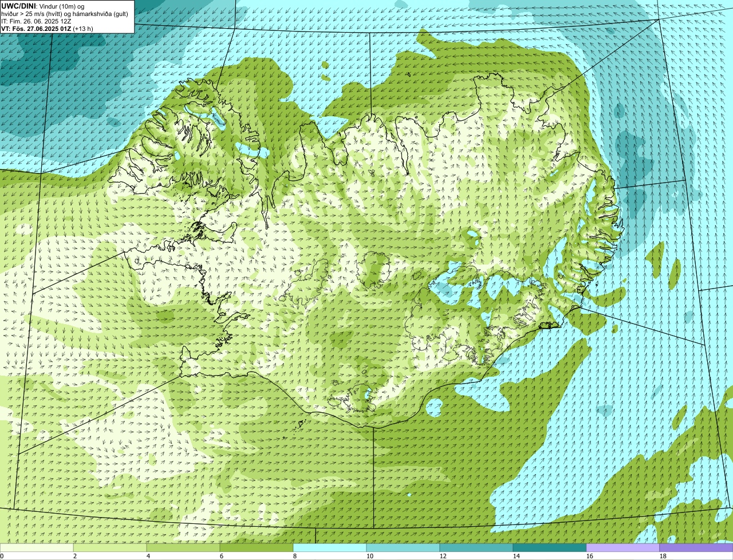Click the legend scale label "6"

pyautogui.click(x=222, y=556)
